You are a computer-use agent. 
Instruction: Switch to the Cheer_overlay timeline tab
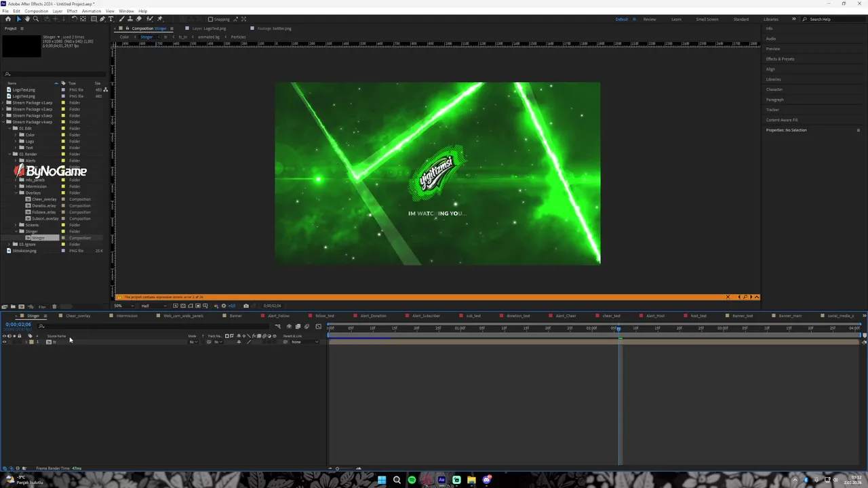[78, 316]
